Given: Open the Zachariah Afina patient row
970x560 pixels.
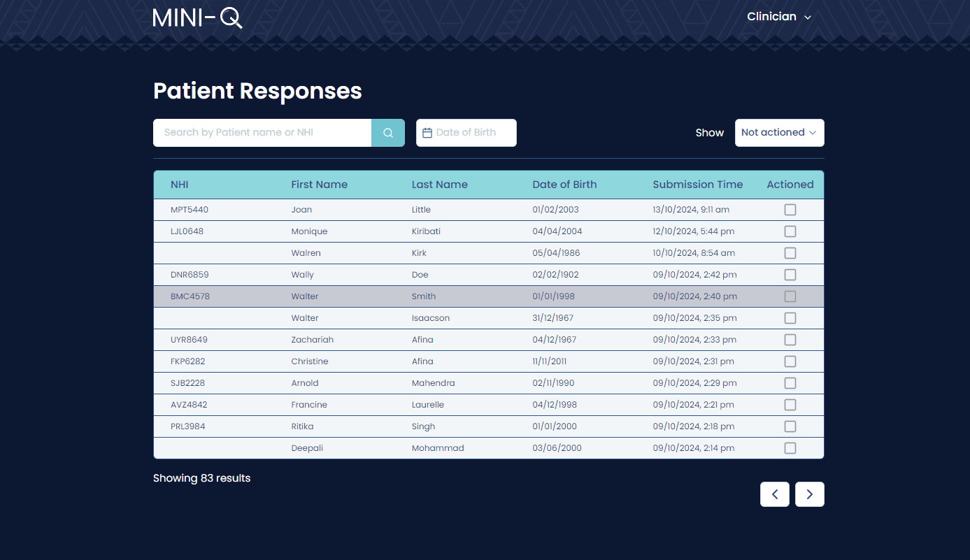Looking at the screenshot, I should [x=422, y=340].
